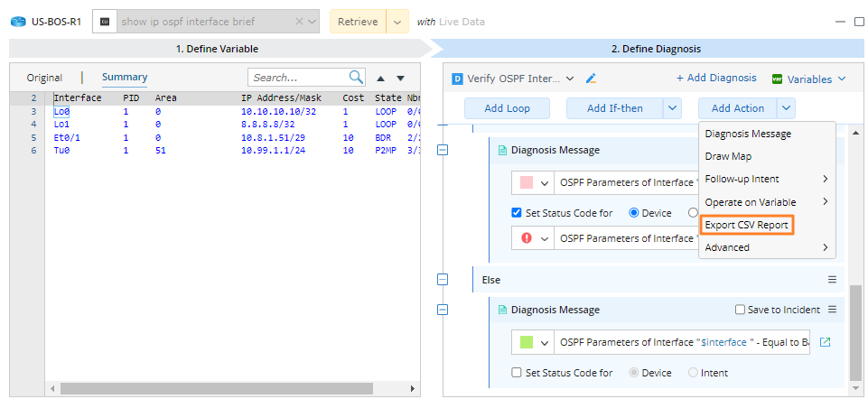Choose Export CSV Report from menu
The width and height of the screenshot is (868, 399).
click(x=746, y=225)
